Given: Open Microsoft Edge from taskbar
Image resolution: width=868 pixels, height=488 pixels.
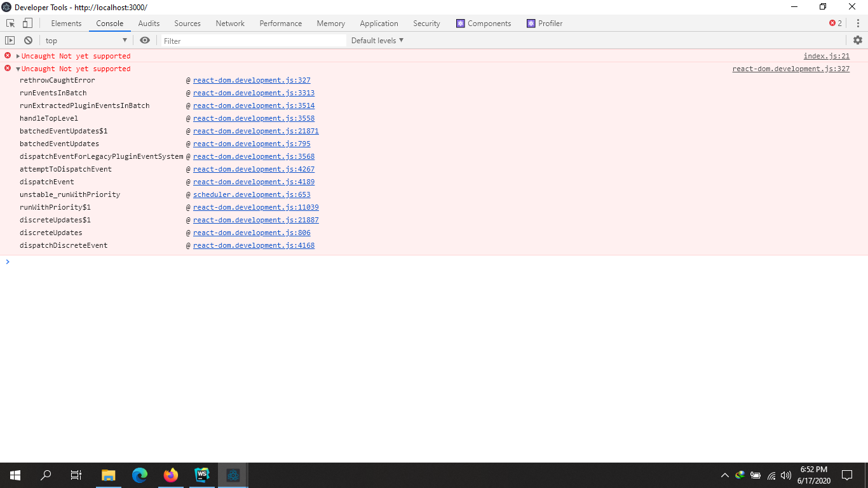Looking at the screenshot, I should [140, 475].
